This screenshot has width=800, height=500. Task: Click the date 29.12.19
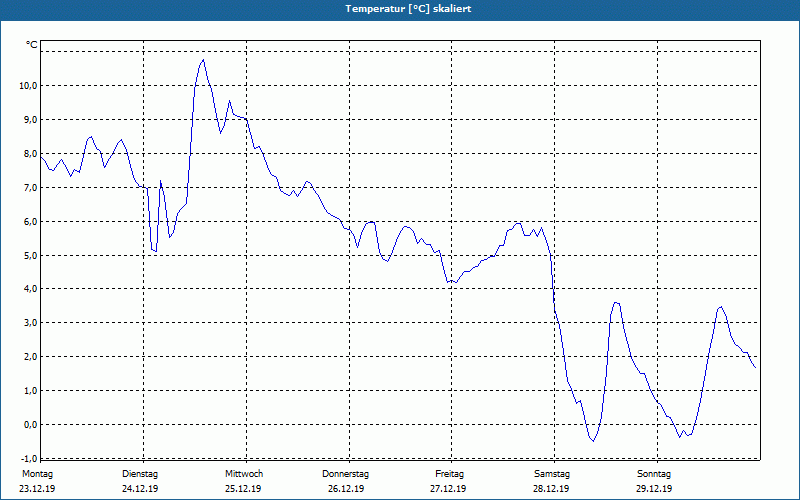(x=654, y=489)
